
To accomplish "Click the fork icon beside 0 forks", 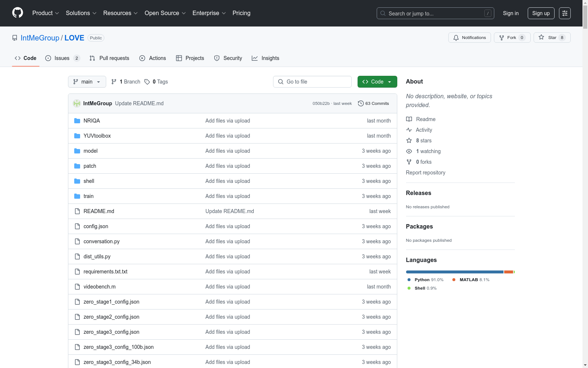I will click(409, 162).
